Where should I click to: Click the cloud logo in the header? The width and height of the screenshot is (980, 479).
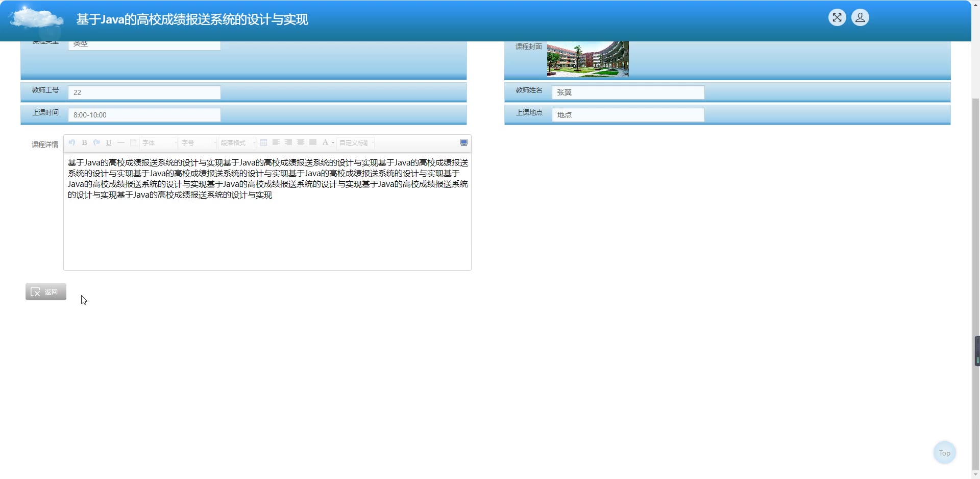(x=37, y=18)
